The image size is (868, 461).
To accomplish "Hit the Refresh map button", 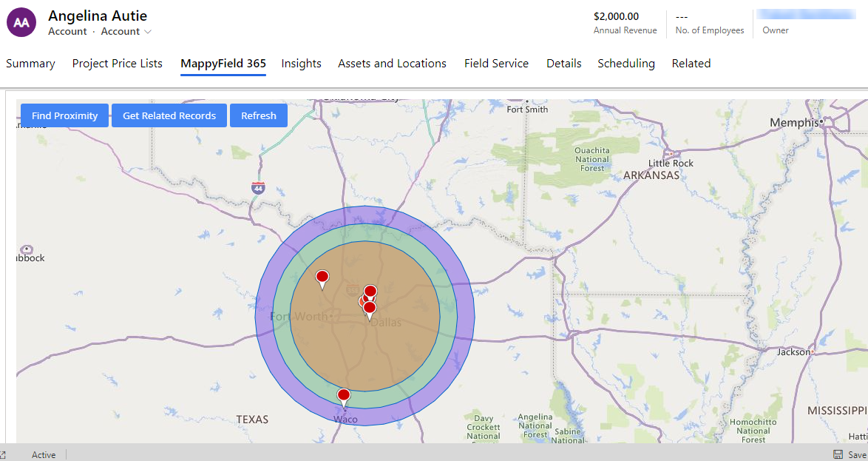I will tap(258, 115).
